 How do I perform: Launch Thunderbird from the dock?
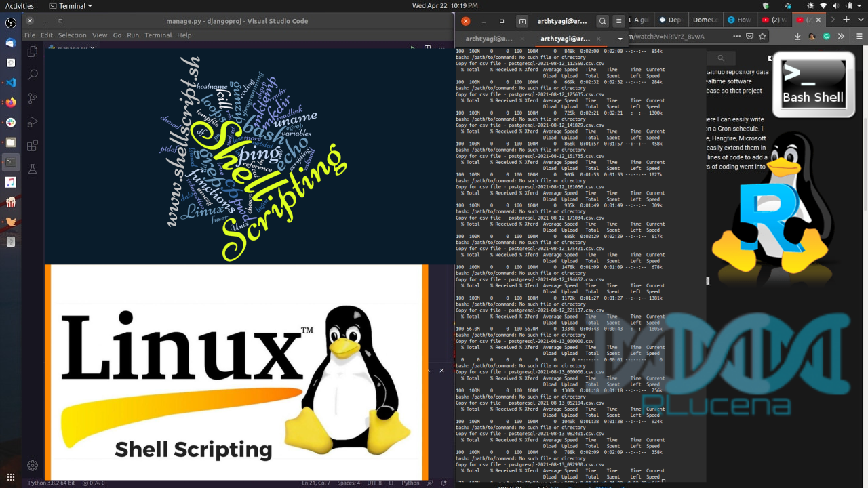point(11,43)
